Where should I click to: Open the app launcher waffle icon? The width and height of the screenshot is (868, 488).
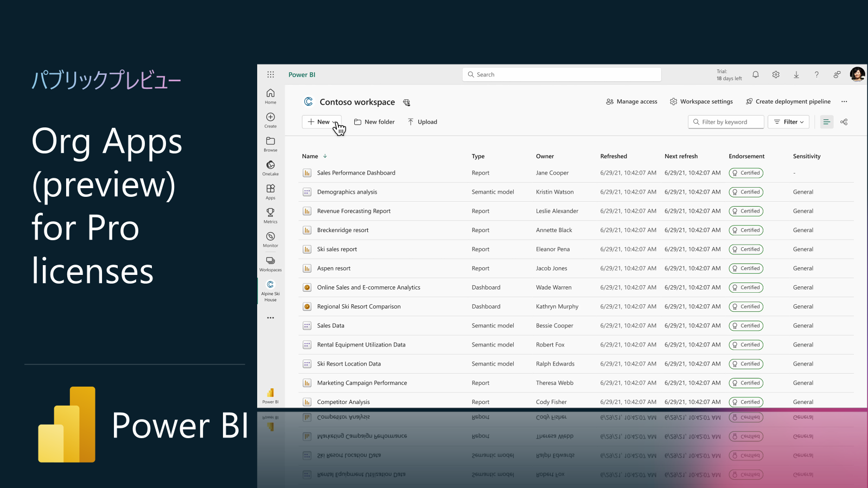[271, 75]
